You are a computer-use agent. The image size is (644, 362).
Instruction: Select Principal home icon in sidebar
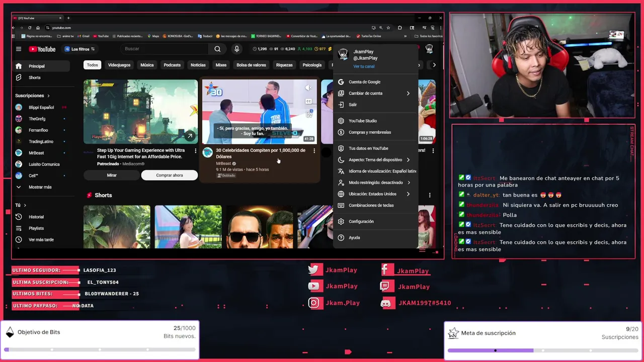coord(19,66)
